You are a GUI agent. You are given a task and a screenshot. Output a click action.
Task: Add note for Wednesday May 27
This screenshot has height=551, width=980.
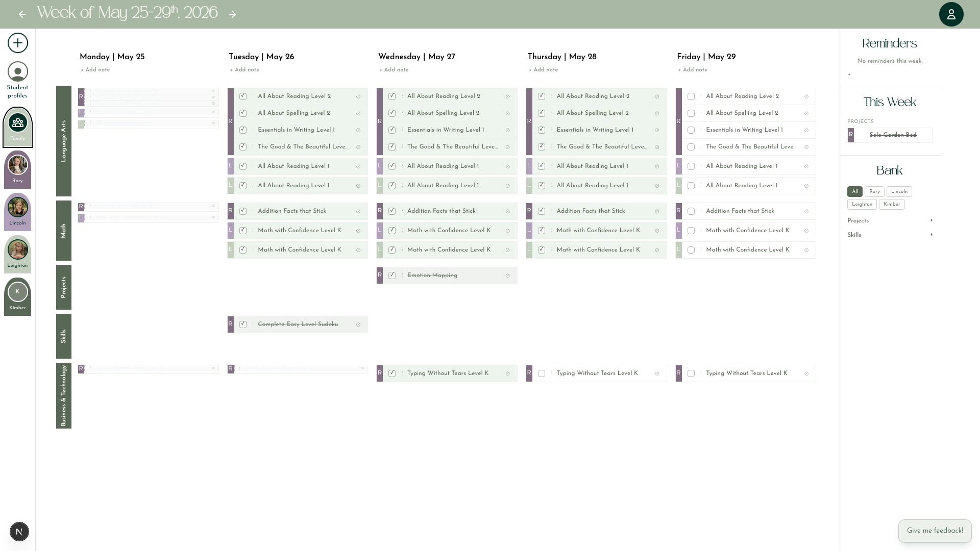[394, 70]
